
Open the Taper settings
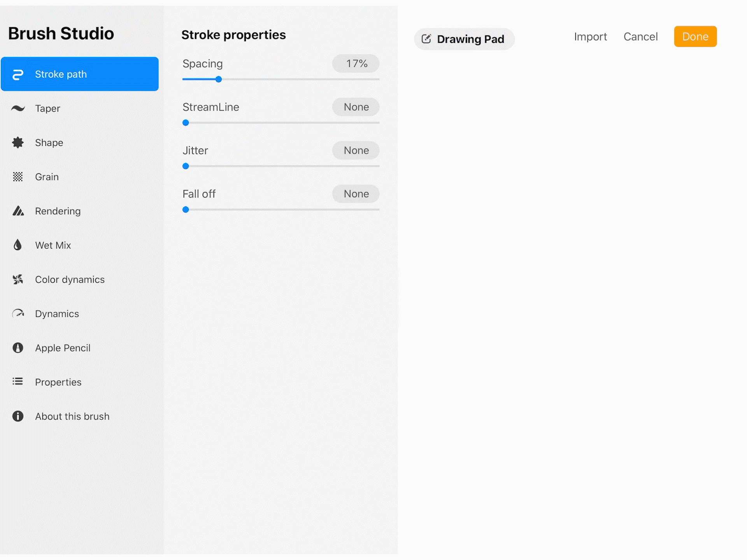pyautogui.click(x=80, y=108)
